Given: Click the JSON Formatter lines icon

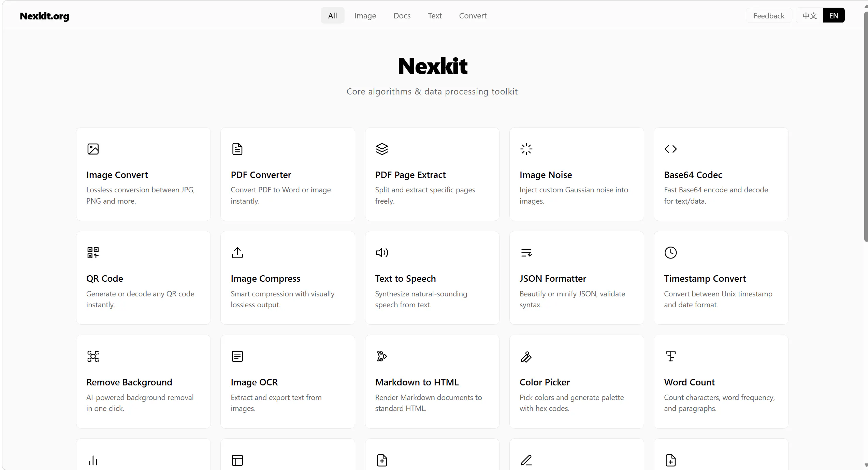Looking at the screenshot, I should (x=526, y=253).
